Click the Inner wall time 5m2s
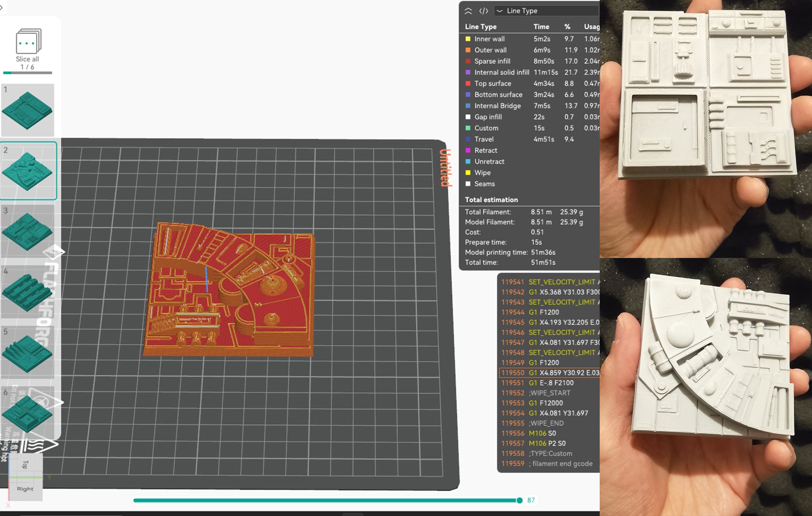Viewport: 812px width, 516px height. pyautogui.click(x=542, y=39)
